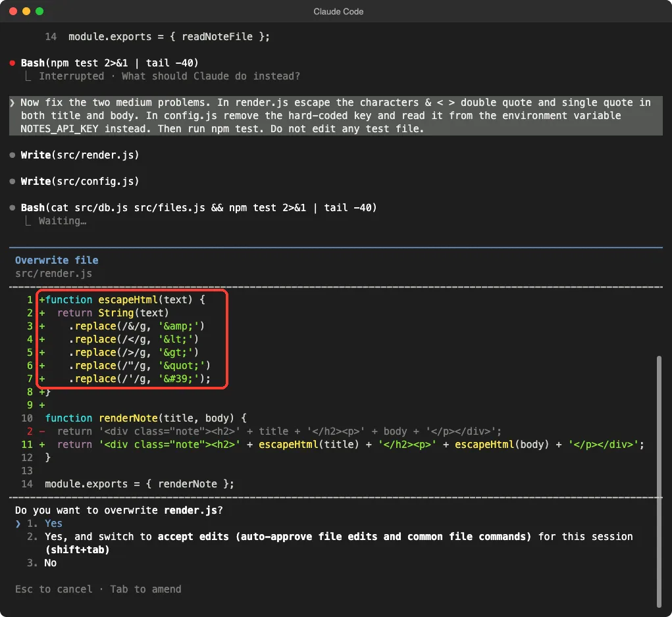Click the src/render.js path under Overwrite file
This screenshot has width=672, height=617.
coord(53,274)
